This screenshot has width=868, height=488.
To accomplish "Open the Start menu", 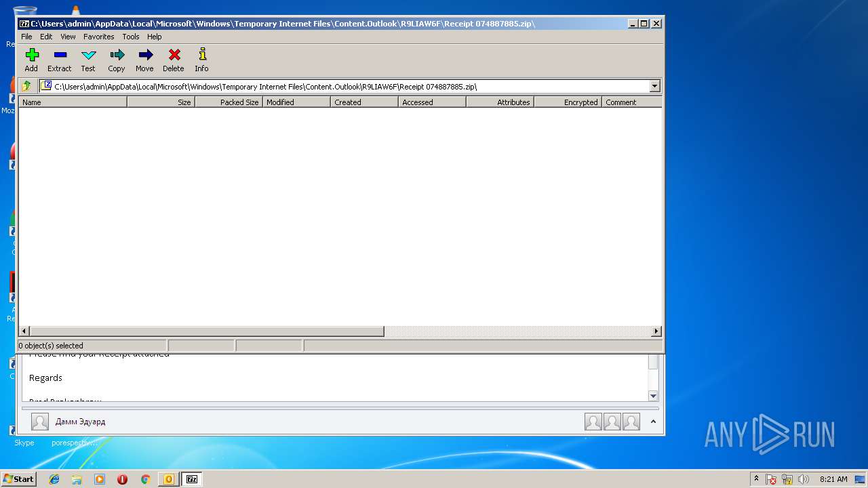I will [x=18, y=479].
